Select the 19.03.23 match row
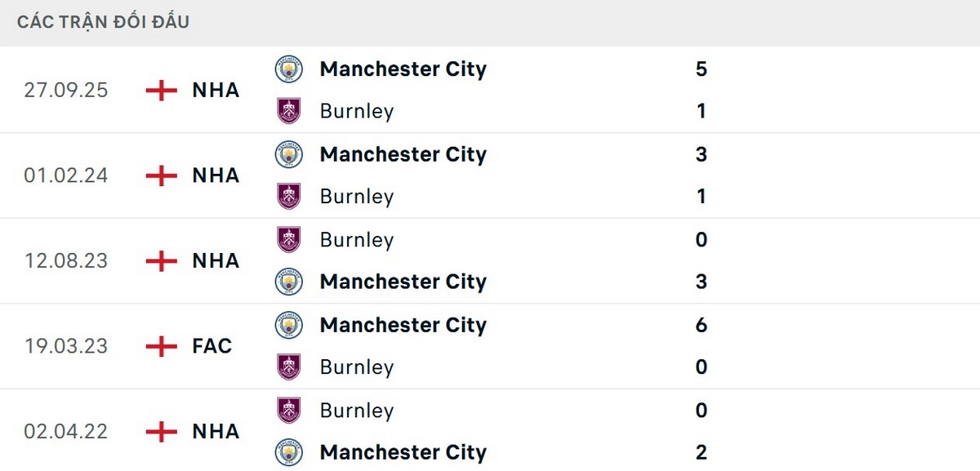The image size is (980, 471). pyautogui.click(x=490, y=346)
